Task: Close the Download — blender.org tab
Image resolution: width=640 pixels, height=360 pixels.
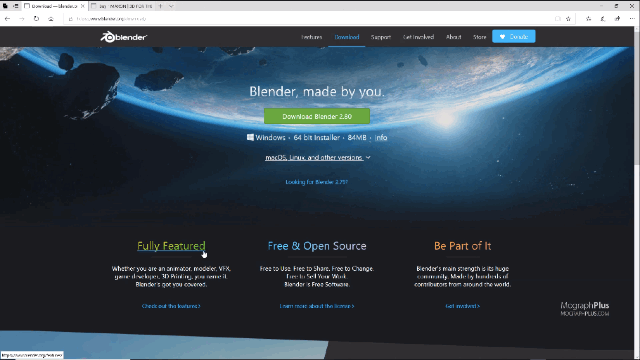Action: tap(82, 6)
